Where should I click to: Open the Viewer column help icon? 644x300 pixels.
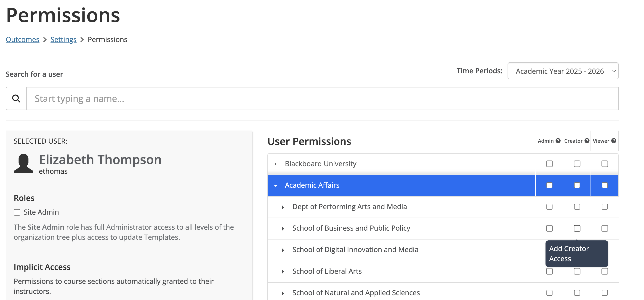(x=614, y=141)
